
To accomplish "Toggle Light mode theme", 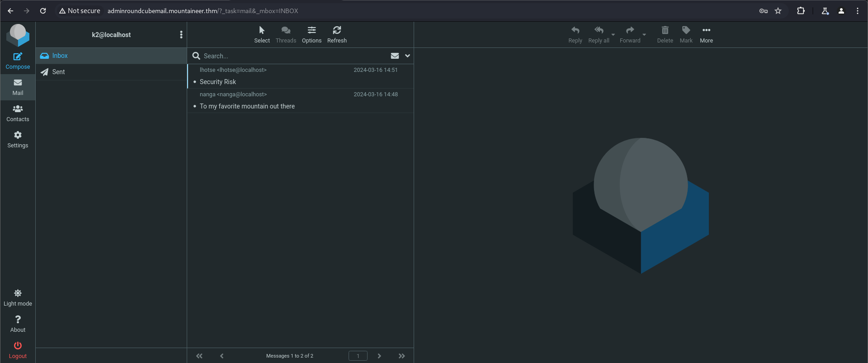I will tap(18, 297).
